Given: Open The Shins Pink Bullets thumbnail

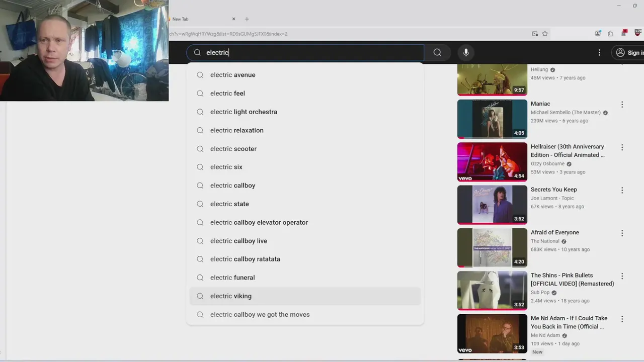Looking at the screenshot, I should tap(492, 290).
